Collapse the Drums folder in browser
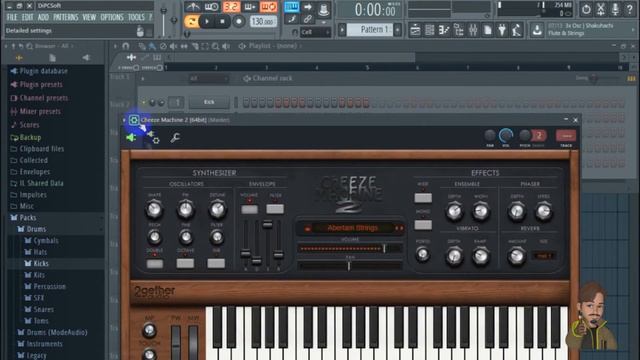The width and height of the screenshot is (640, 360). 36,229
